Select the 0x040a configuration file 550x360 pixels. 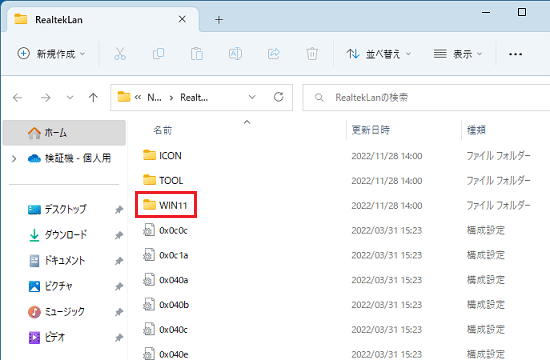pos(174,280)
